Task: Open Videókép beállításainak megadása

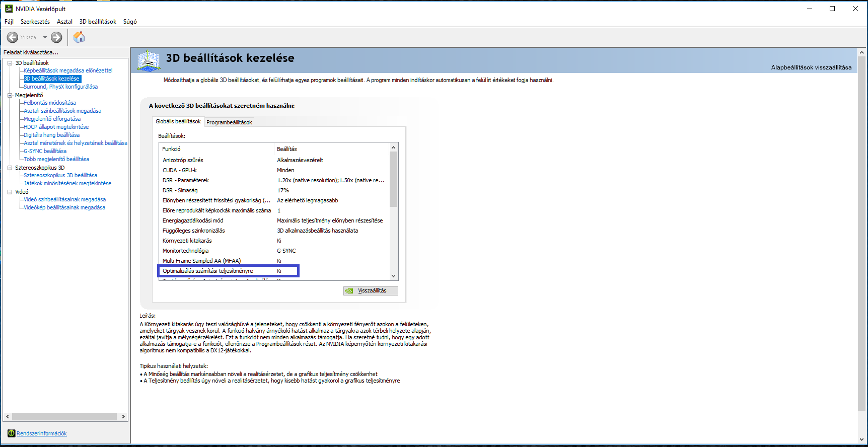Action: (x=64, y=207)
